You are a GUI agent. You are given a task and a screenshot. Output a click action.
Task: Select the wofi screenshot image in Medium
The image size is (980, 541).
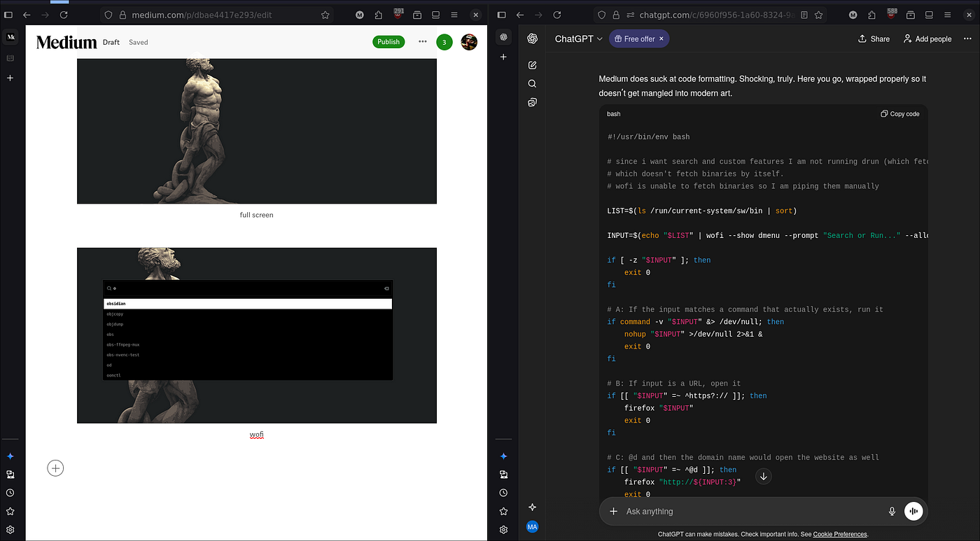[x=257, y=335]
